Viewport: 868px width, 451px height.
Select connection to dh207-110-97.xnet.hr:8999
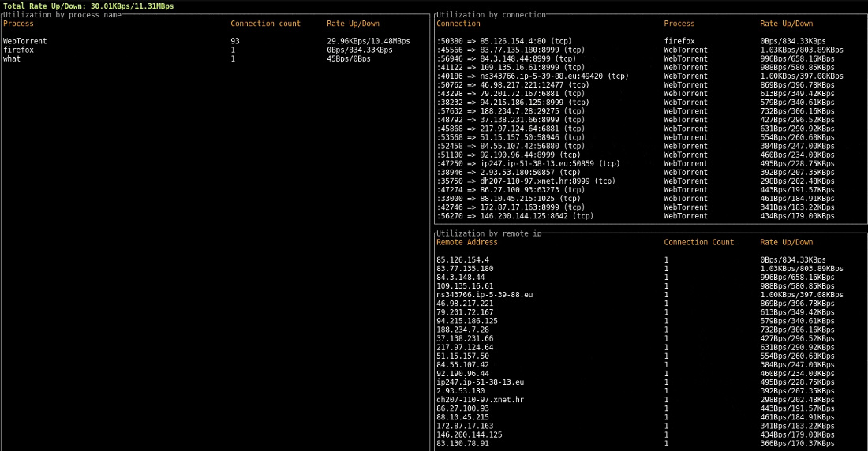click(x=526, y=181)
